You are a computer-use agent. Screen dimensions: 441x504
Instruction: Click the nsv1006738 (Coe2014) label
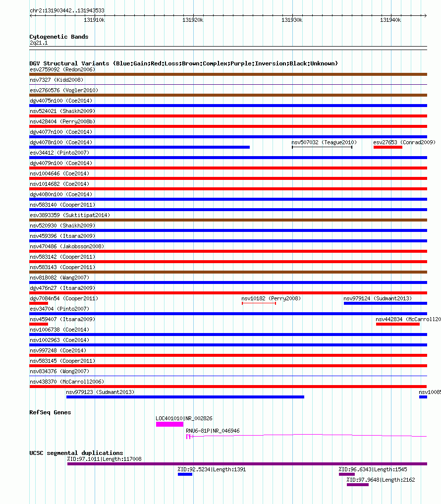[59, 330]
